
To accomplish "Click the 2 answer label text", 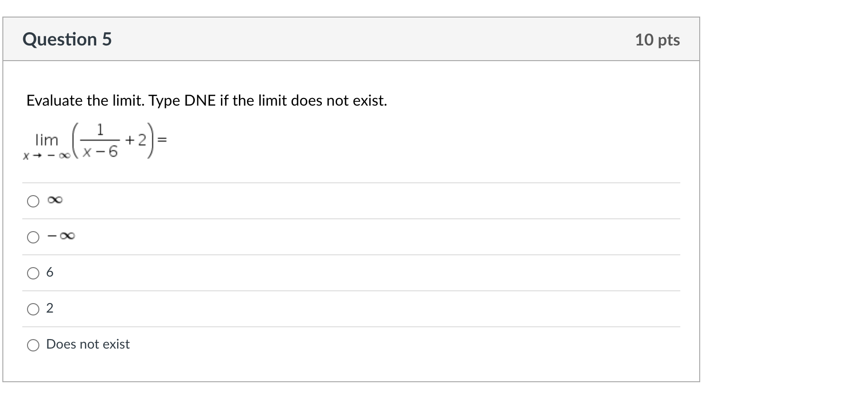I will click(x=49, y=308).
